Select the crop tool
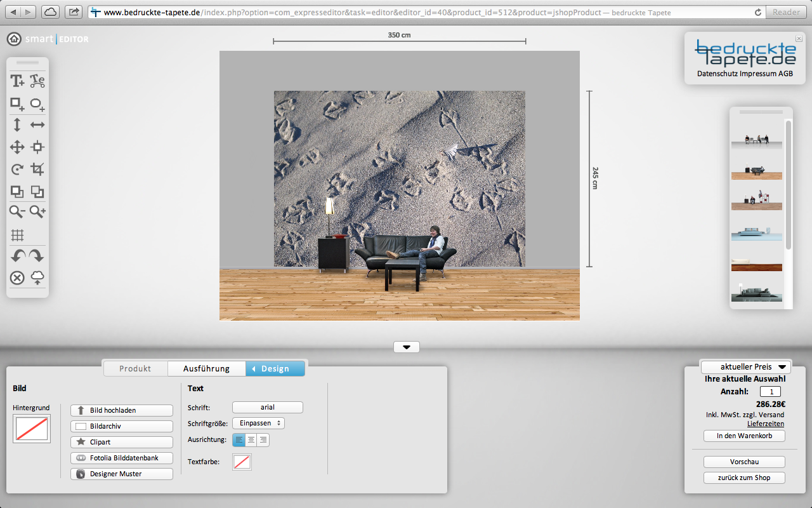 coord(37,170)
